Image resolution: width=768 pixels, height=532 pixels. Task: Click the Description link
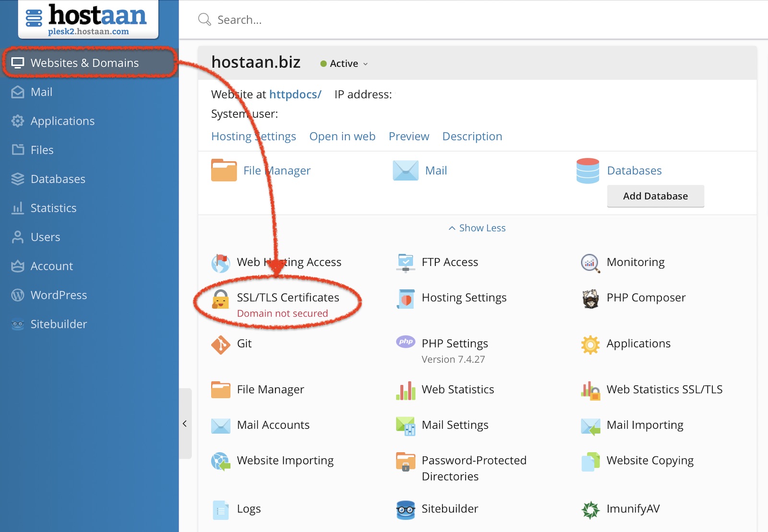(x=472, y=137)
